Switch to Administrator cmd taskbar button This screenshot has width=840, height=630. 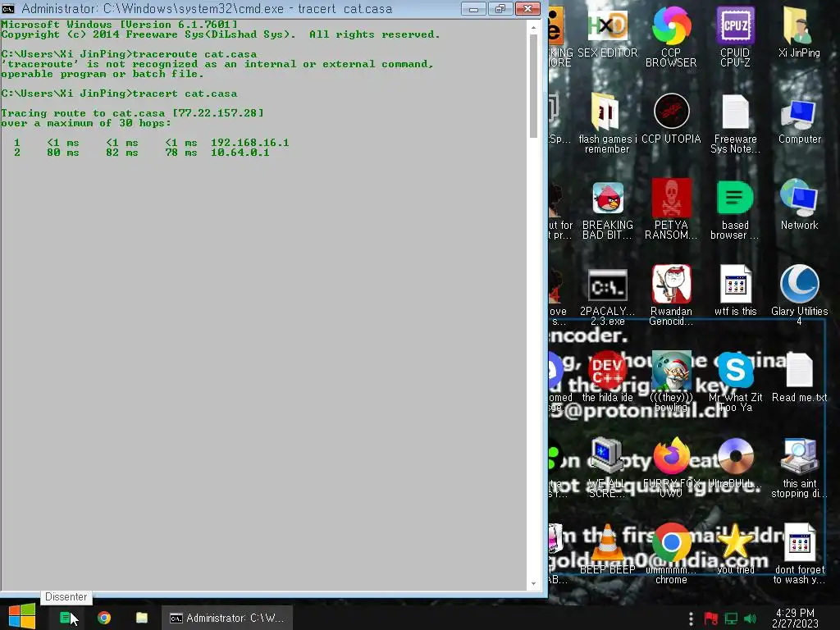point(227,618)
